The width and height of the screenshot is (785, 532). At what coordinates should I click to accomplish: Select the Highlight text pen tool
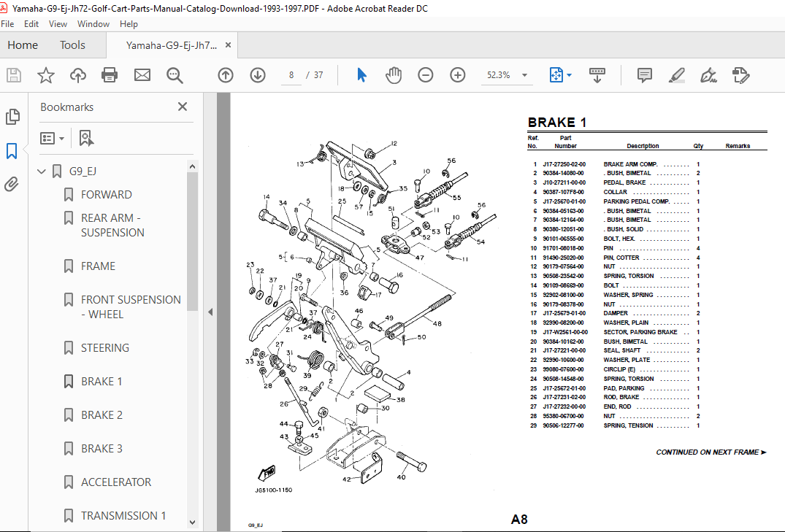676,75
